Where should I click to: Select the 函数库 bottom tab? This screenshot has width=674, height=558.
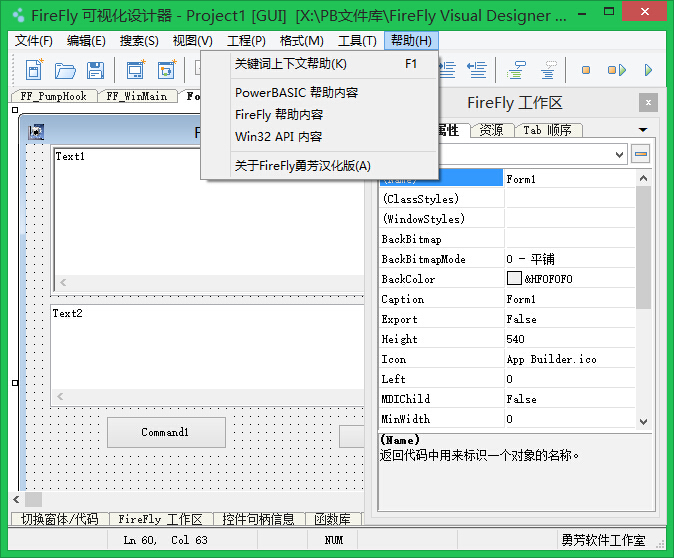click(x=333, y=519)
